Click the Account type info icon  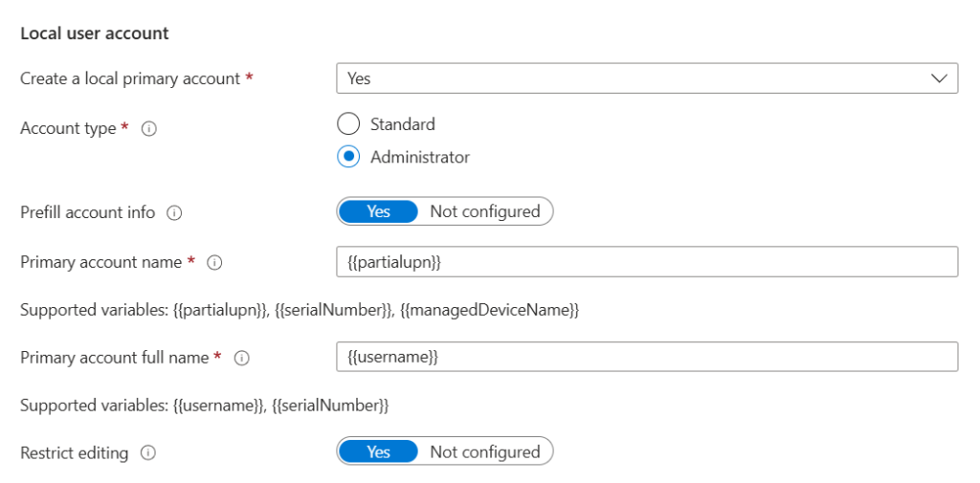click(148, 129)
